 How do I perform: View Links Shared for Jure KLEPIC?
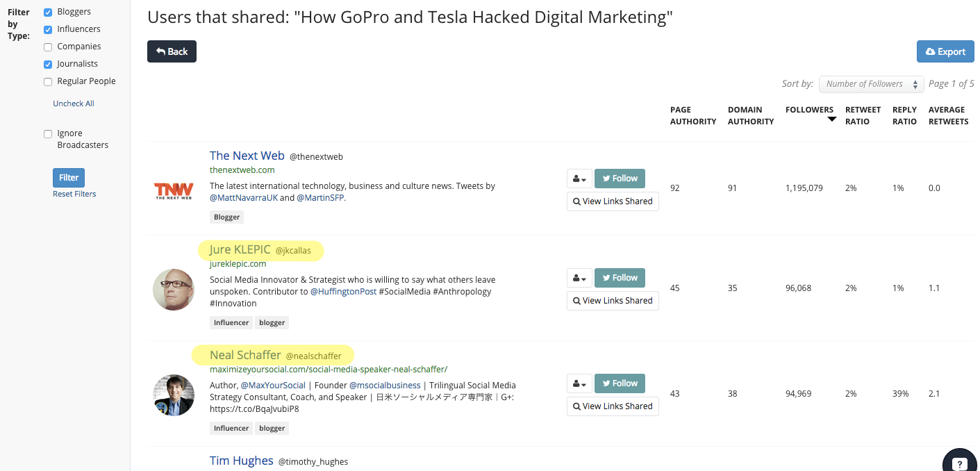pyautogui.click(x=613, y=301)
